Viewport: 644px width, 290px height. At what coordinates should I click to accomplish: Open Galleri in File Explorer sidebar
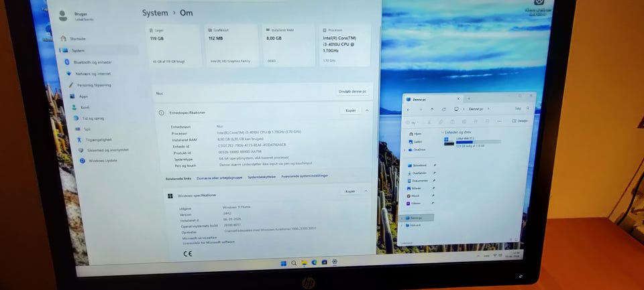coord(415,141)
